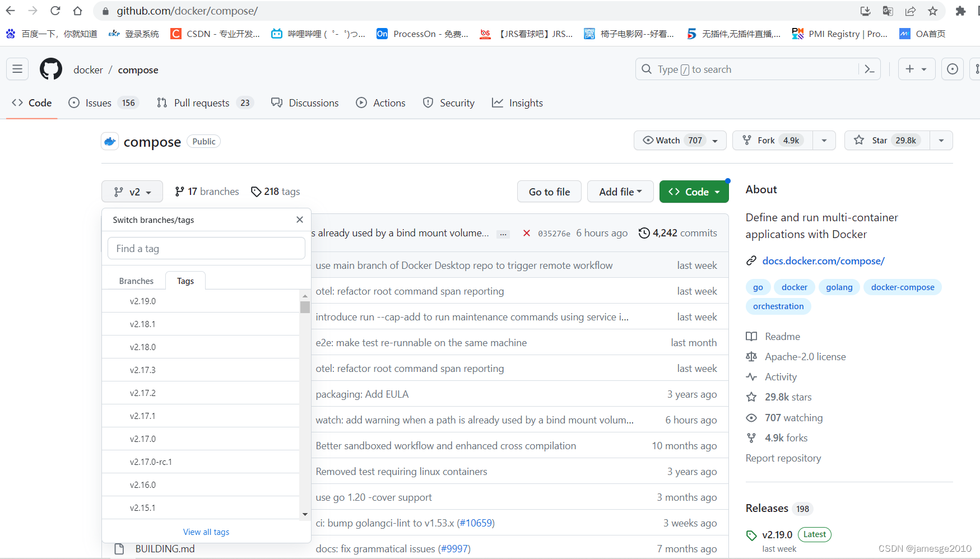Select tag v2.17.3

coord(201,370)
